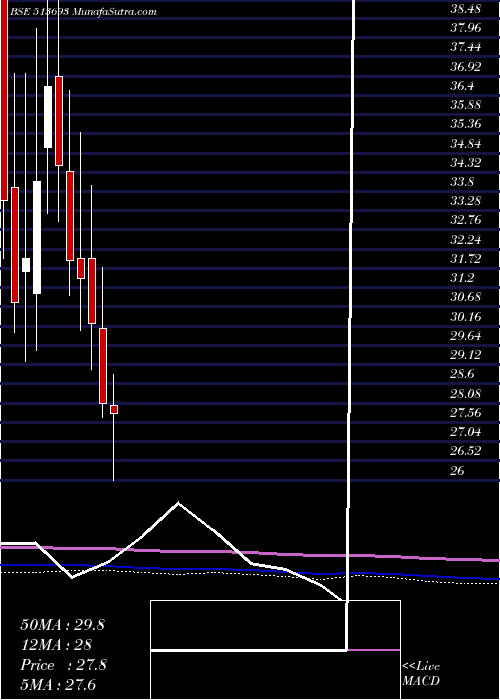This screenshot has width=500, height=700.
Task: Click the 5MA : 27.6 readout
Action: coord(58,685)
